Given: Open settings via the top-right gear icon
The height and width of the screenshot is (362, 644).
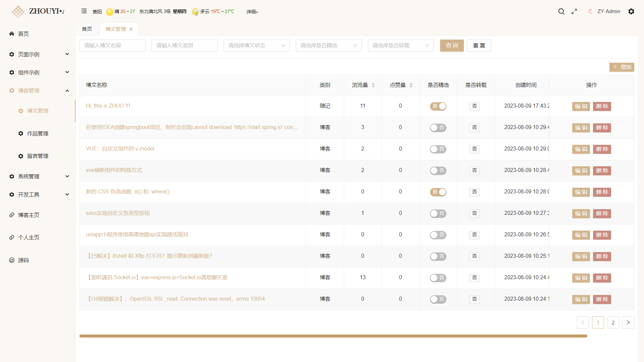Looking at the screenshot, I should click(631, 11).
